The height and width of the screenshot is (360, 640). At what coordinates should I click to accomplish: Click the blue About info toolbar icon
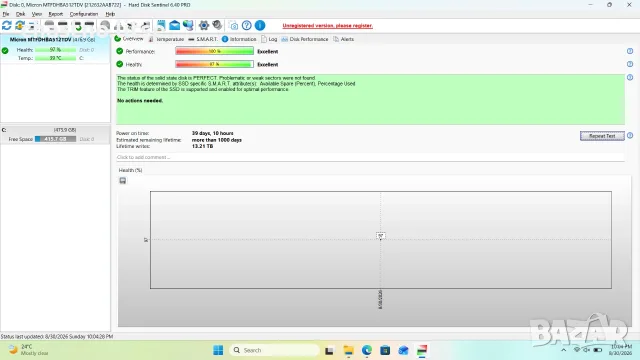point(260,25)
